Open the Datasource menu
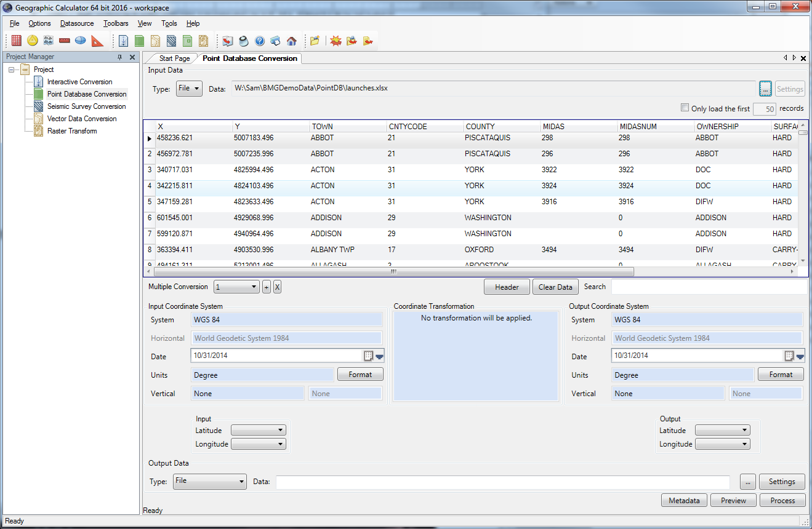This screenshot has height=529, width=812. [x=76, y=23]
